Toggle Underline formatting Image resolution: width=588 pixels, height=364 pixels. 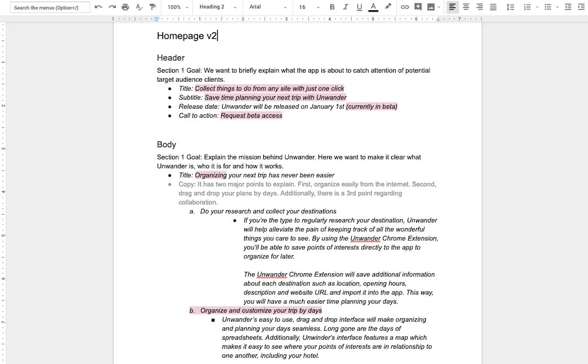click(x=359, y=7)
